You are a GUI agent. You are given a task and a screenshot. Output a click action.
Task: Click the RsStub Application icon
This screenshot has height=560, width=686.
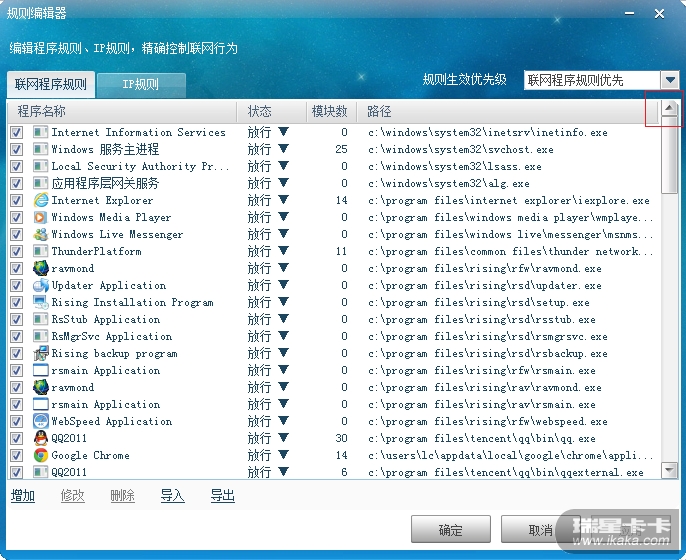(41, 319)
